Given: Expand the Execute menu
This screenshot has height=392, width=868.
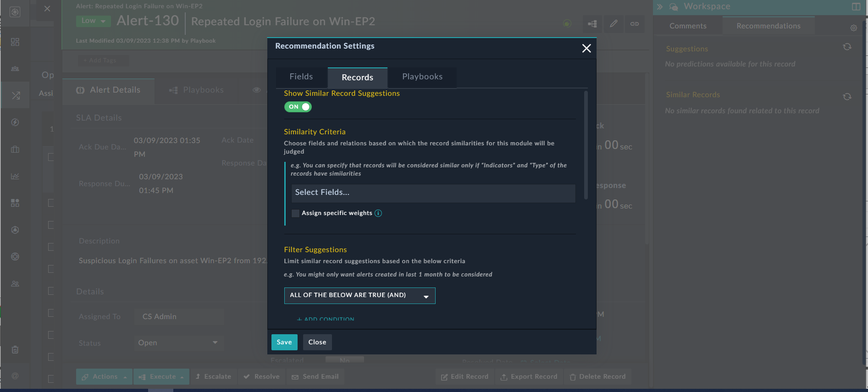Looking at the screenshot, I should pos(161,376).
